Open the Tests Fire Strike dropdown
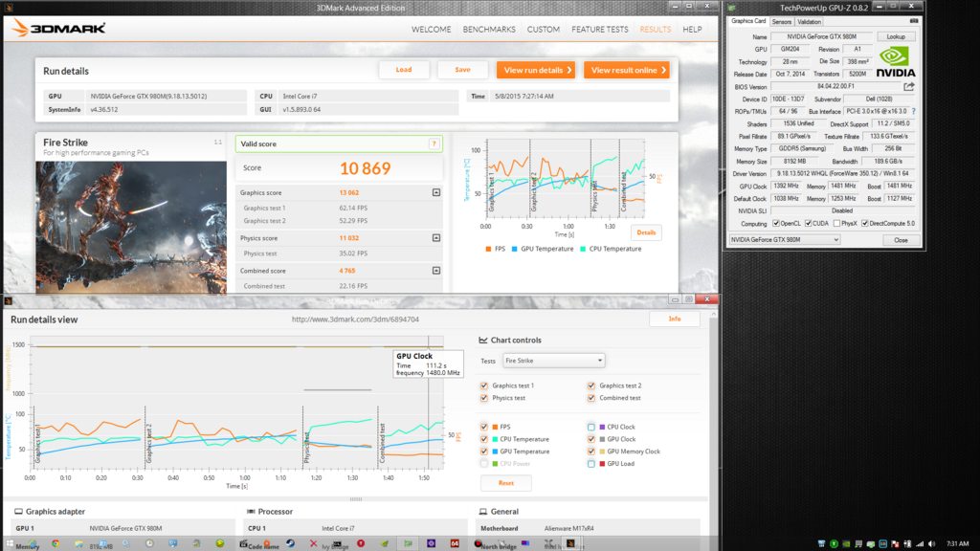Screen dimensions: 980x551 tap(553, 361)
